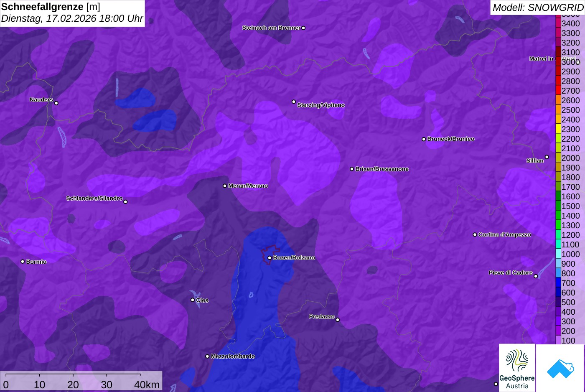Click the 700 m blue legend swatch
The image size is (585, 392).
click(x=558, y=283)
